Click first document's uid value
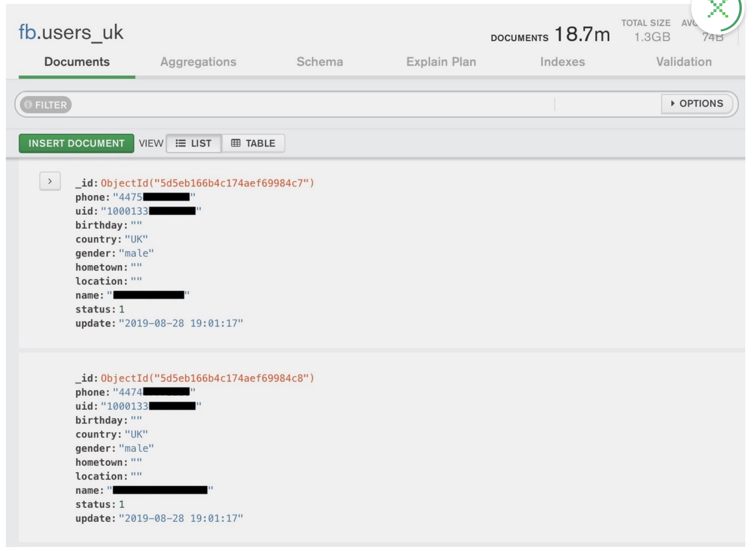The height and width of the screenshot is (550, 756). point(151,211)
